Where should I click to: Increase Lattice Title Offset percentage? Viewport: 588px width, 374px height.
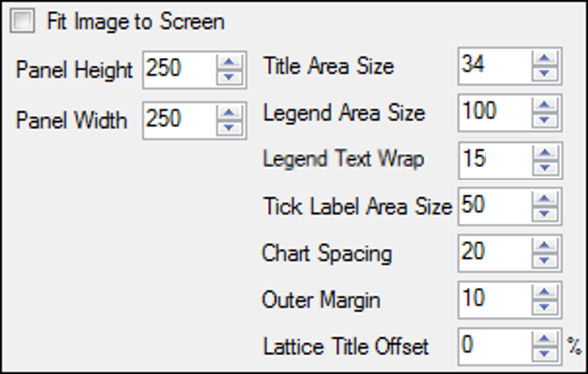coord(545,339)
